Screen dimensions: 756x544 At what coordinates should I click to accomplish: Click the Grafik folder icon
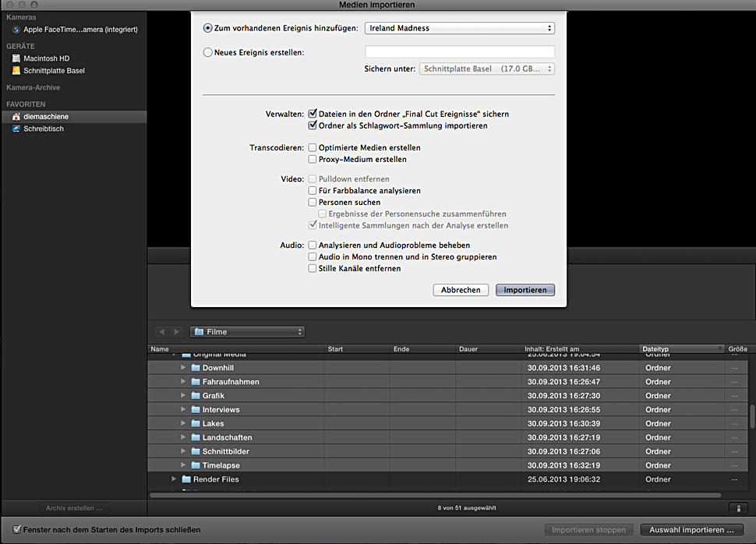coord(196,396)
